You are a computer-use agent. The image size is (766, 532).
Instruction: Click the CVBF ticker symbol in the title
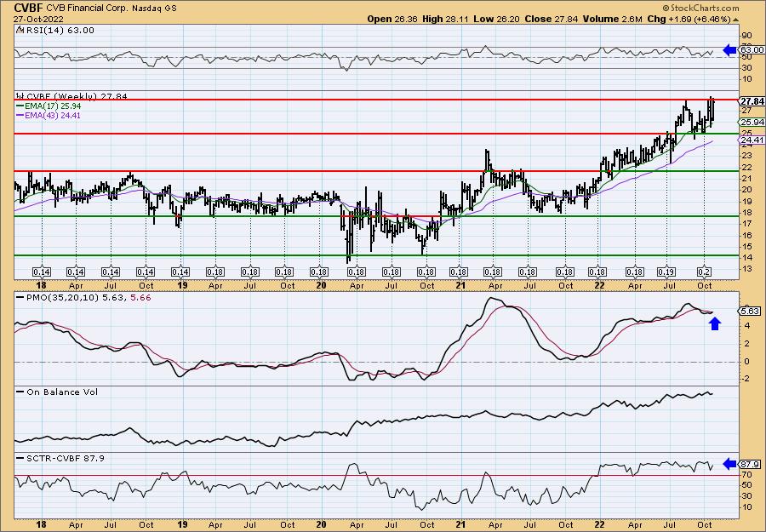click(27, 8)
